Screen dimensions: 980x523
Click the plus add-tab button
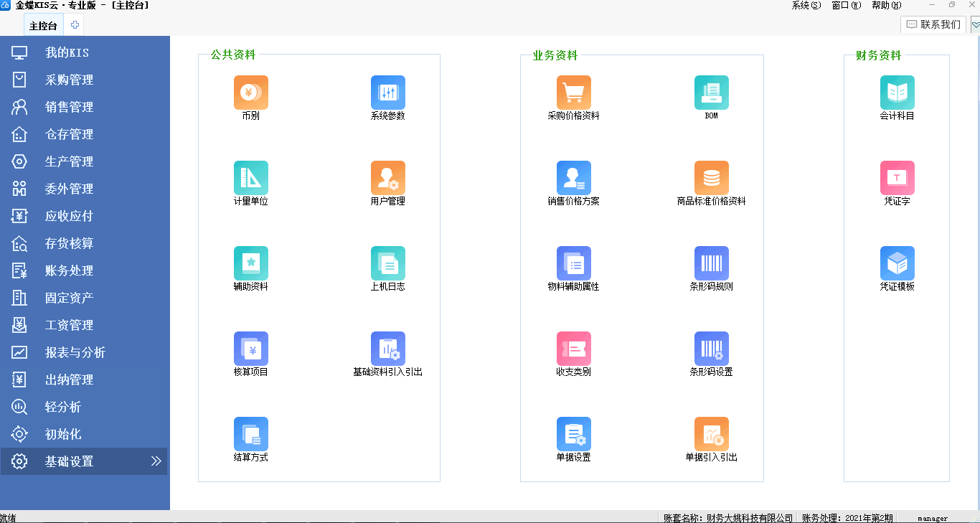pos(75,25)
